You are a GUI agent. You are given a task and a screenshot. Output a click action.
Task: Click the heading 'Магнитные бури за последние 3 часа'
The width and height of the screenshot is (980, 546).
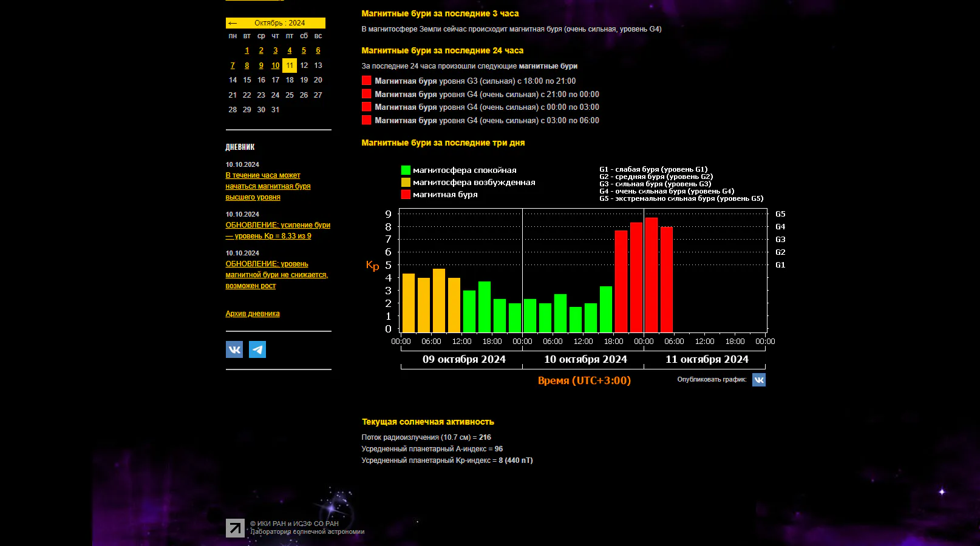440,13
